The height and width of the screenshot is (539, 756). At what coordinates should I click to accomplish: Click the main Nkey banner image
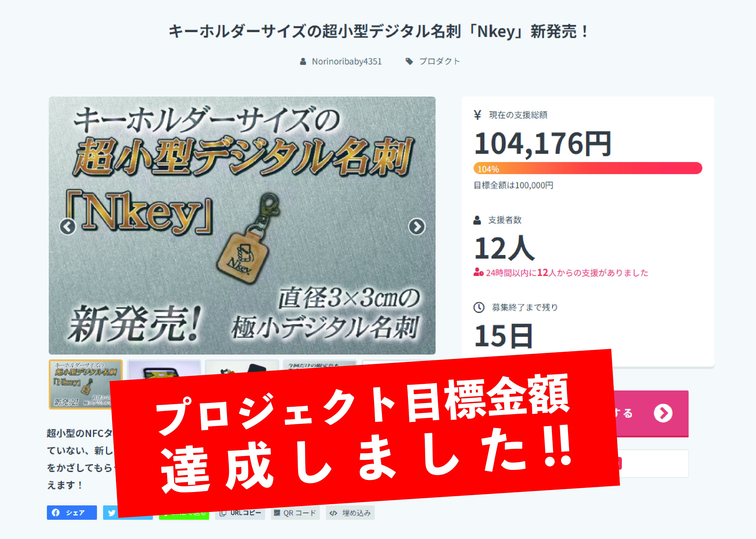tap(242, 225)
